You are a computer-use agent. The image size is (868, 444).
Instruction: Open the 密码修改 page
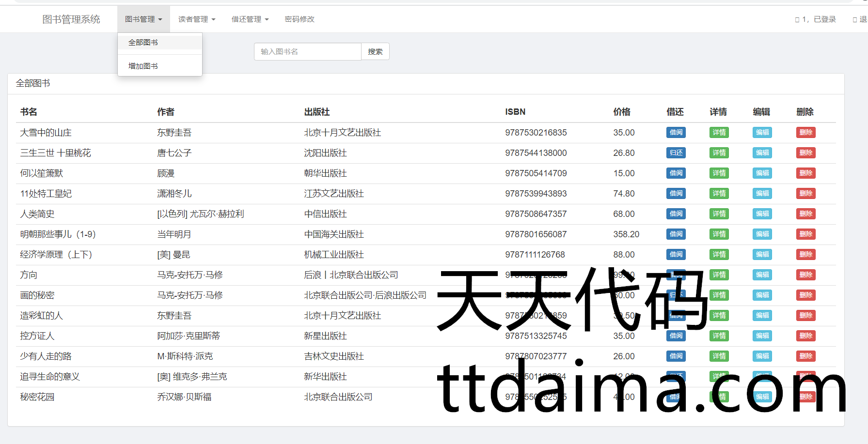(x=300, y=19)
